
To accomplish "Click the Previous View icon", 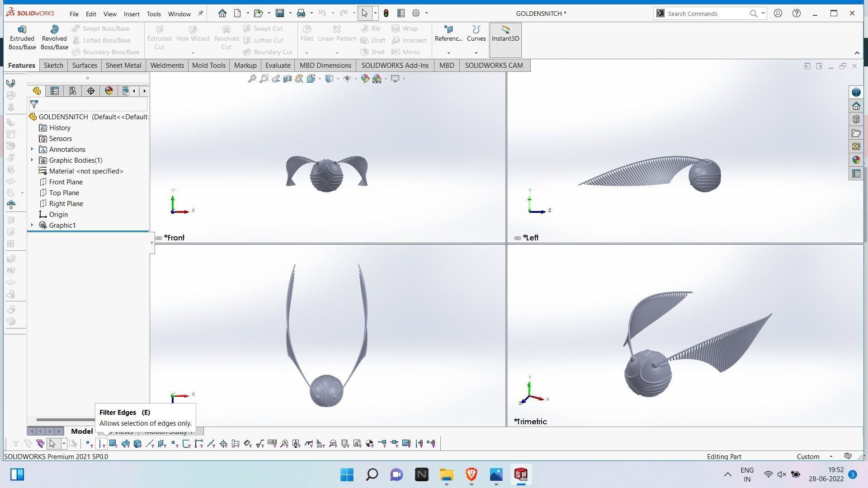I will click(276, 79).
